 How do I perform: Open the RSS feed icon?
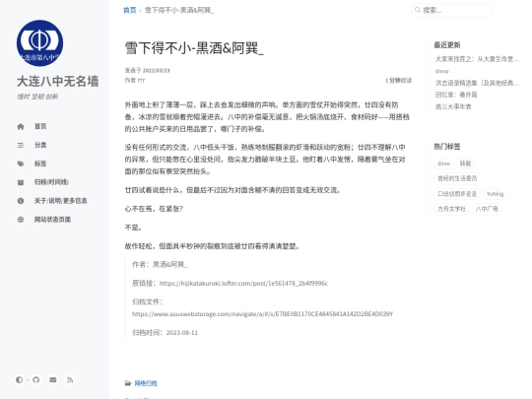pyautogui.click(x=70, y=379)
